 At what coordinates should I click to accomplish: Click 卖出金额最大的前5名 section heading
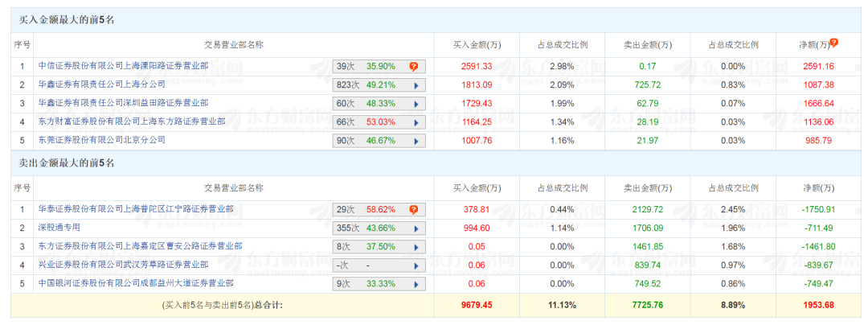point(67,164)
